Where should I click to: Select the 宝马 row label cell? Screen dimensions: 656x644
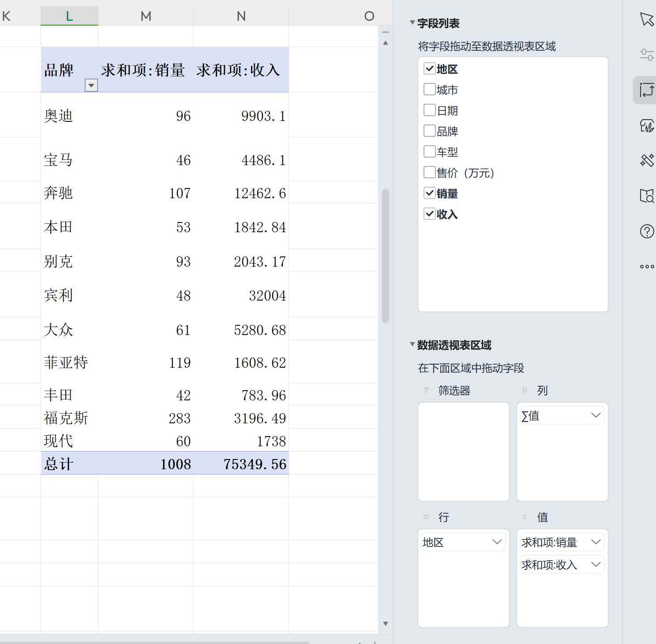69,159
